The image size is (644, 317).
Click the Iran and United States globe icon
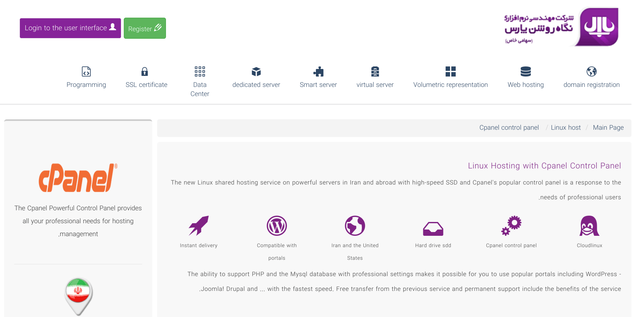point(355,225)
